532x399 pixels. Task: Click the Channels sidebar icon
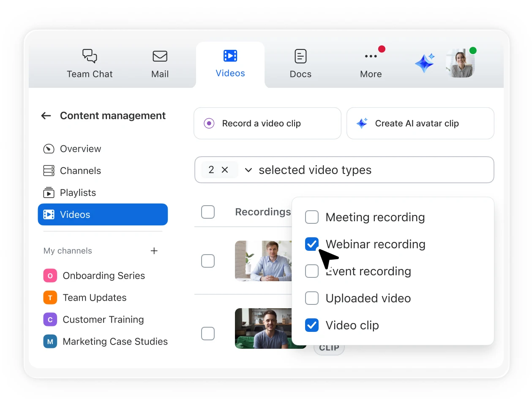point(49,171)
